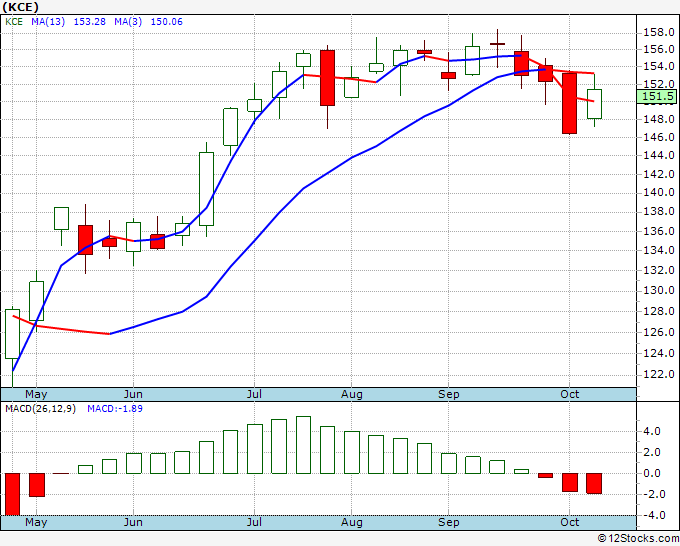Click the 134.0 price axis label

pyautogui.click(x=658, y=250)
